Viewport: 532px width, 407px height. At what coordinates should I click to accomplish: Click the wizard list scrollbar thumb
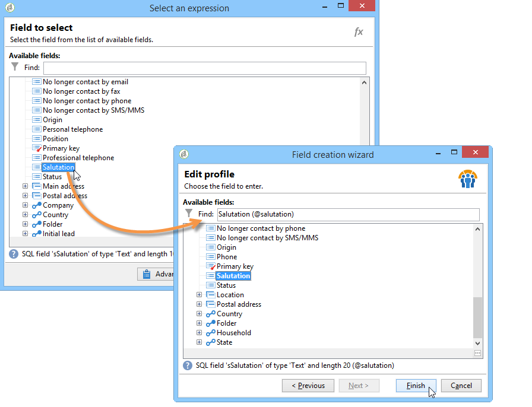[478, 317]
